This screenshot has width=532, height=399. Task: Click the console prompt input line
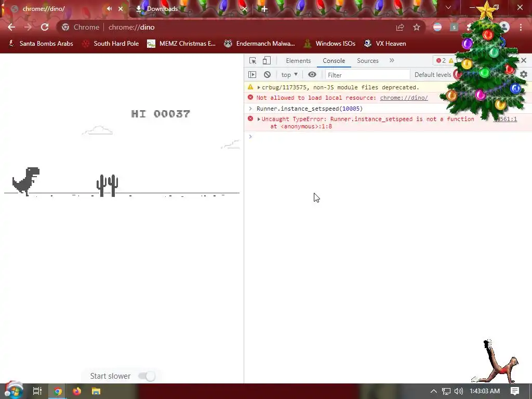[x=388, y=137]
